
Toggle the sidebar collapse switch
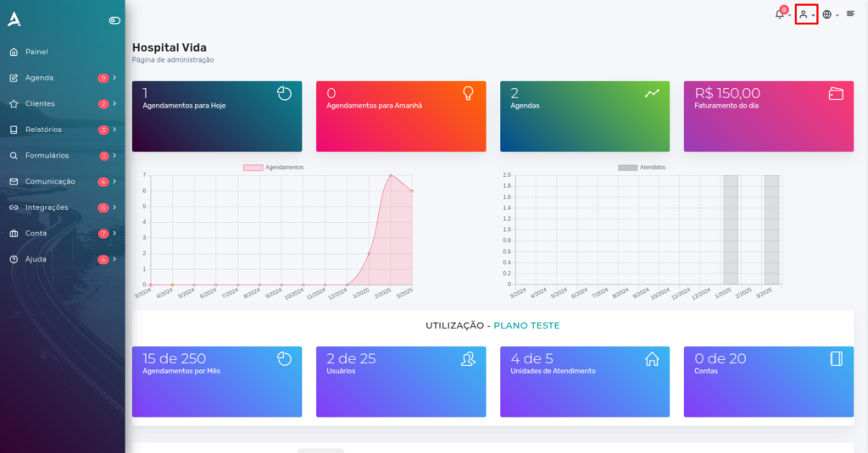[114, 20]
